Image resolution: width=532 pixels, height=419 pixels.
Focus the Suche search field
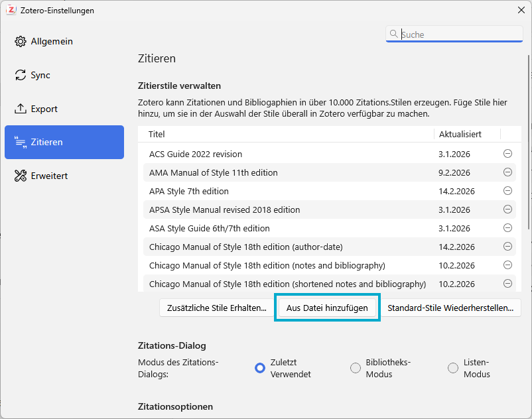tap(454, 34)
